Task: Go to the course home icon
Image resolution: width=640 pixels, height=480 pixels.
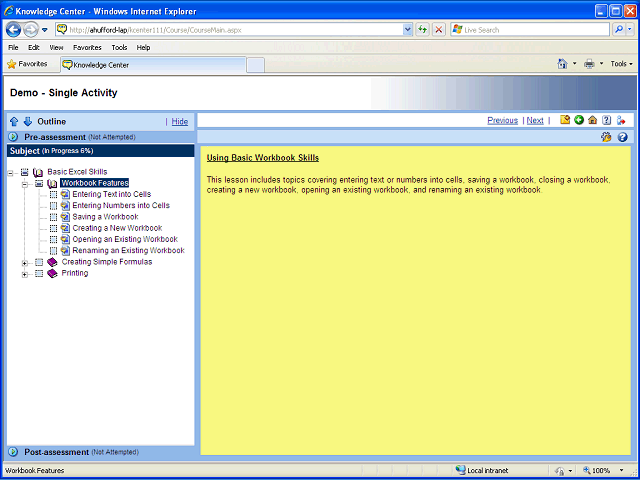Action: pyautogui.click(x=593, y=120)
